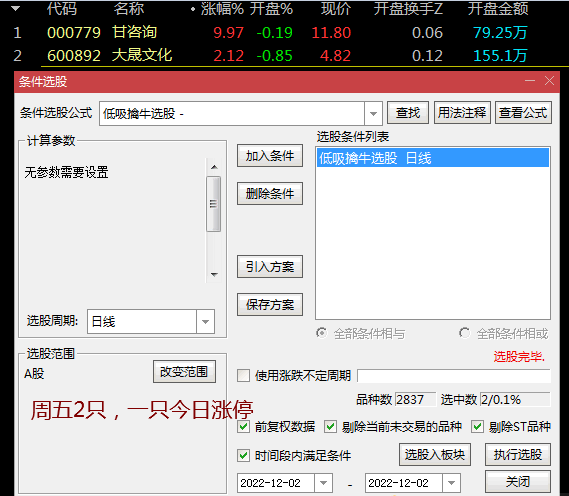Click the A股 range label
This screenshot has width=569, height=496.
tap(34, 373)
